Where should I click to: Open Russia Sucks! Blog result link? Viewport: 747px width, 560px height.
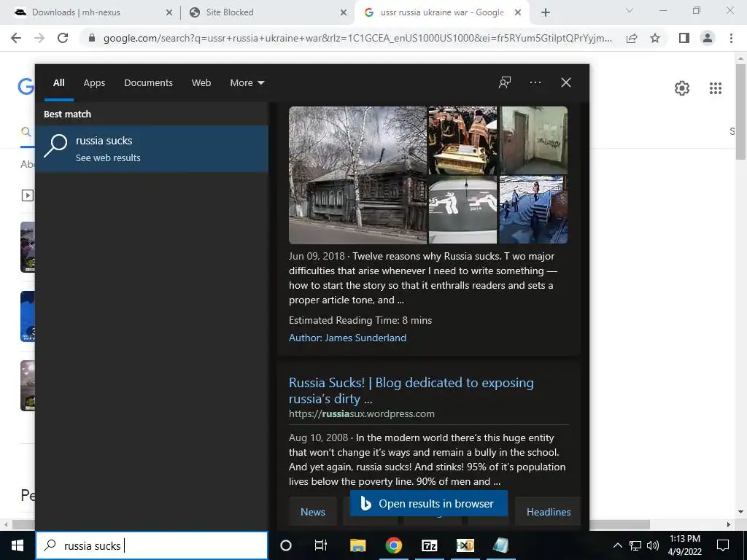pyautogui.click(x=411, y=391)
